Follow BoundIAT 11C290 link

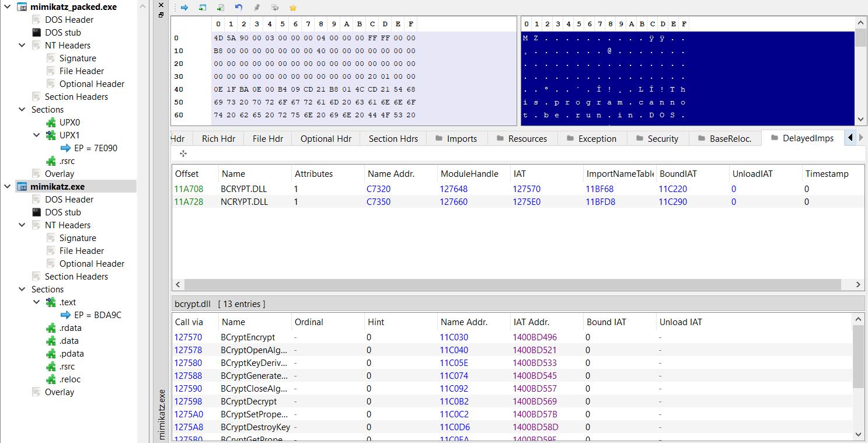coord(672,202)
